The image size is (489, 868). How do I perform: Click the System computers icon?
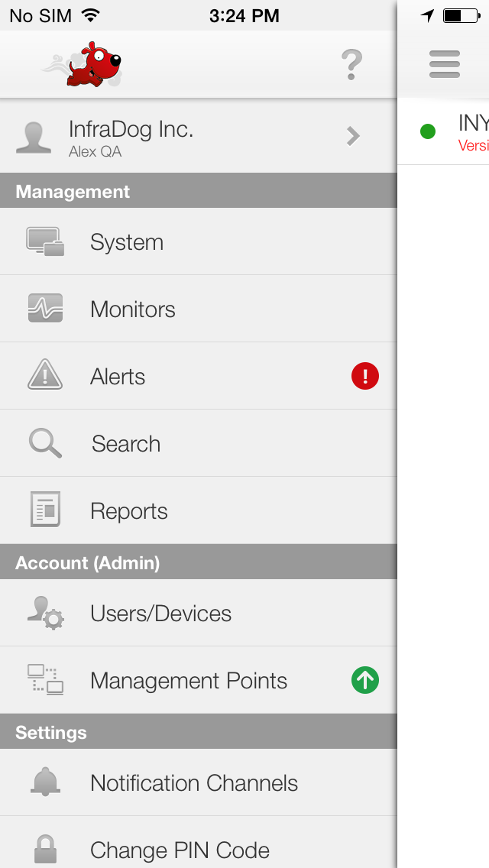(45, 241)
